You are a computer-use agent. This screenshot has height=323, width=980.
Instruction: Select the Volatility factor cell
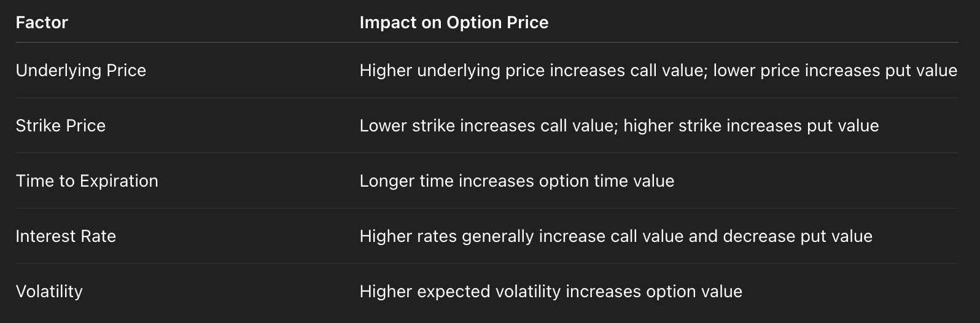[x=49, y=292]
